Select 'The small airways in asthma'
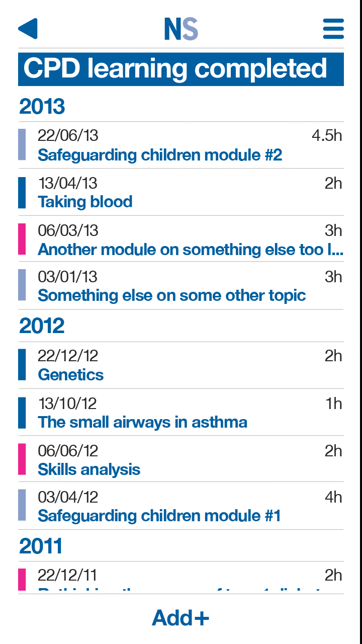The width and height of the screenshot is (362, 644). 142,422
